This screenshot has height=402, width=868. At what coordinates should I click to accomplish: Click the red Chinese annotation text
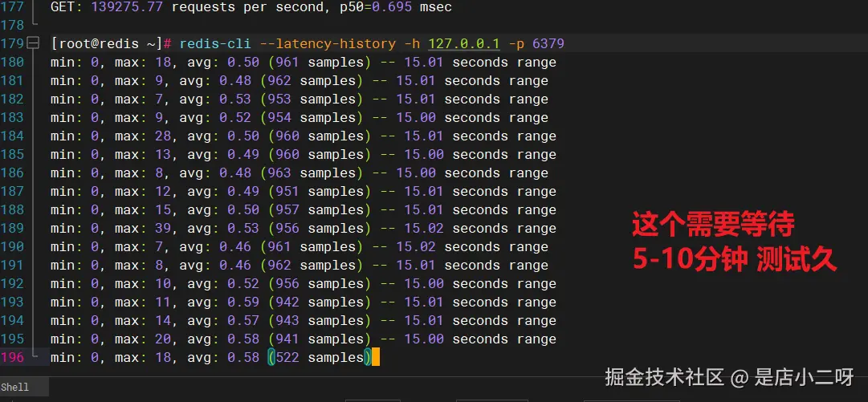point(735,242)
